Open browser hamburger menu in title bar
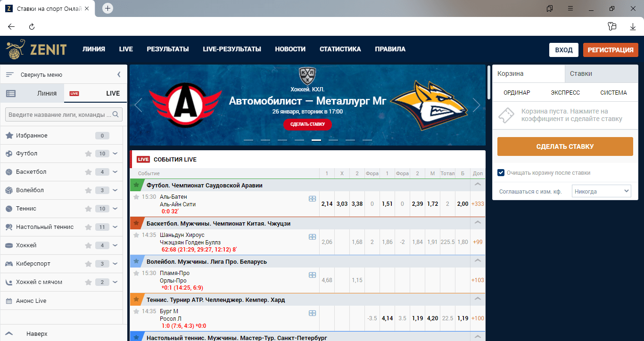The height and width of the screenshot is (341, 644). [x=570, y=8]
